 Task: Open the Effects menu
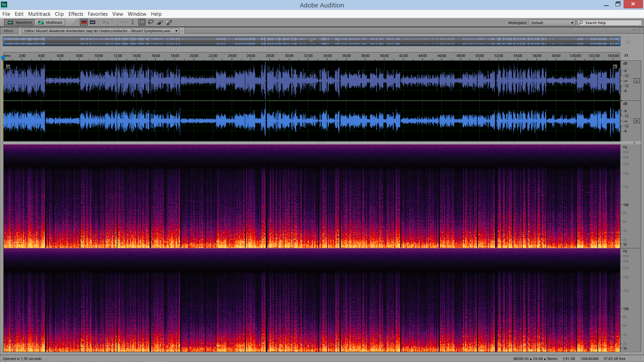click(75, 14)
